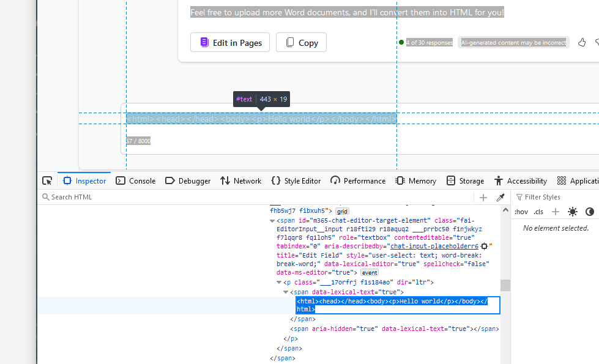This screenshot has width=599, height=364.
Task: Toggle light color scheme simulation
Action: tap(572, 212)
